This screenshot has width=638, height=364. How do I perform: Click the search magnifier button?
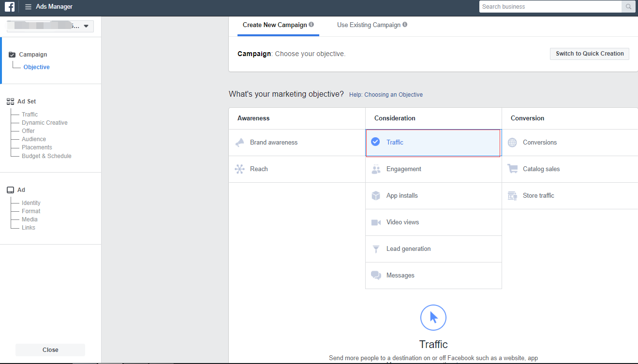tap(628, 7)
